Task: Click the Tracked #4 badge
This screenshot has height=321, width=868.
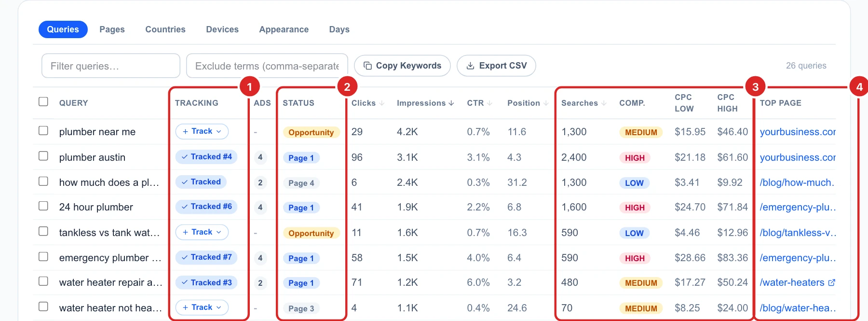Action: click(x=206, y=157)
